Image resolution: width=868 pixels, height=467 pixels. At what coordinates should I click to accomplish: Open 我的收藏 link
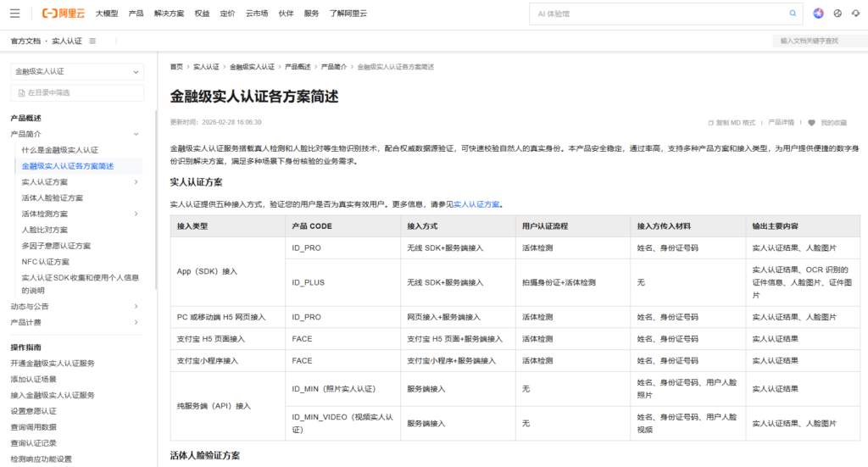point(834,123)
